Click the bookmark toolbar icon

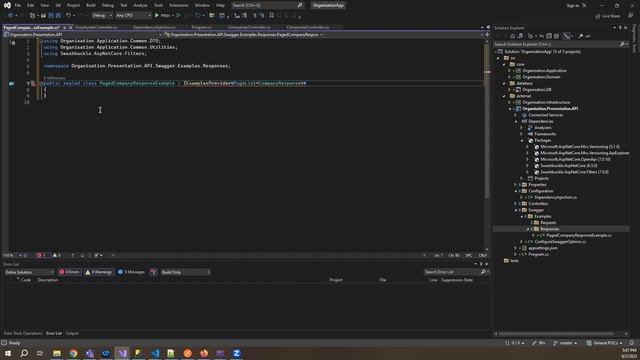(271, 16)
